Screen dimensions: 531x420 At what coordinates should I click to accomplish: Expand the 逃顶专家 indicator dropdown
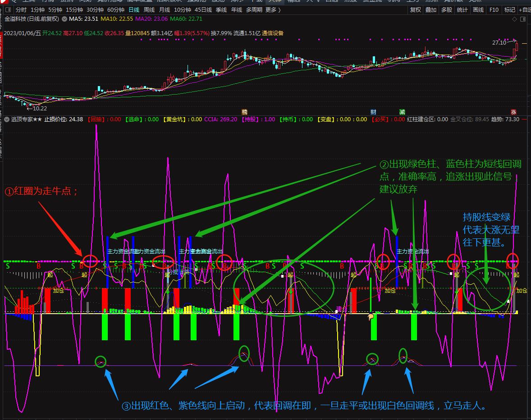(7, 119)
